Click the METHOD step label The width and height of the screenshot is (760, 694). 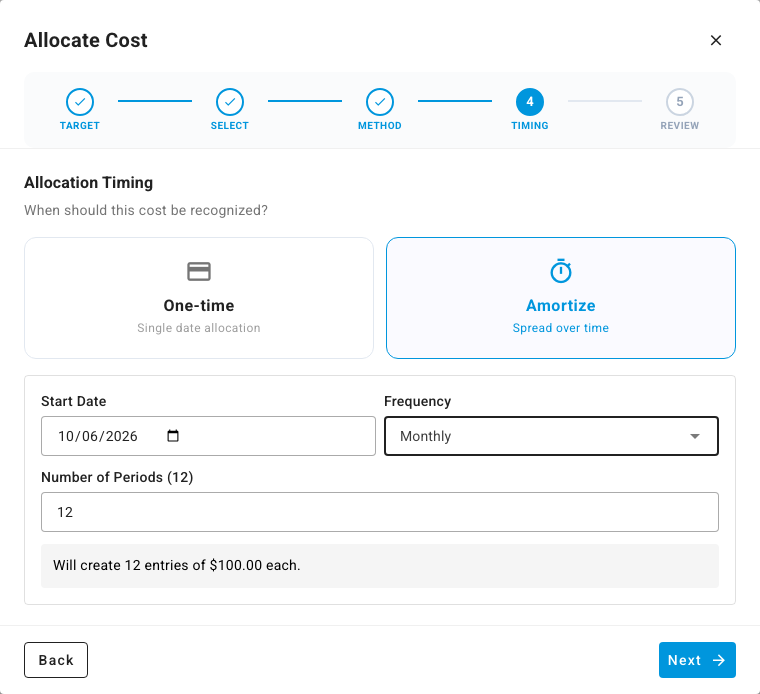tap(380, 126)
